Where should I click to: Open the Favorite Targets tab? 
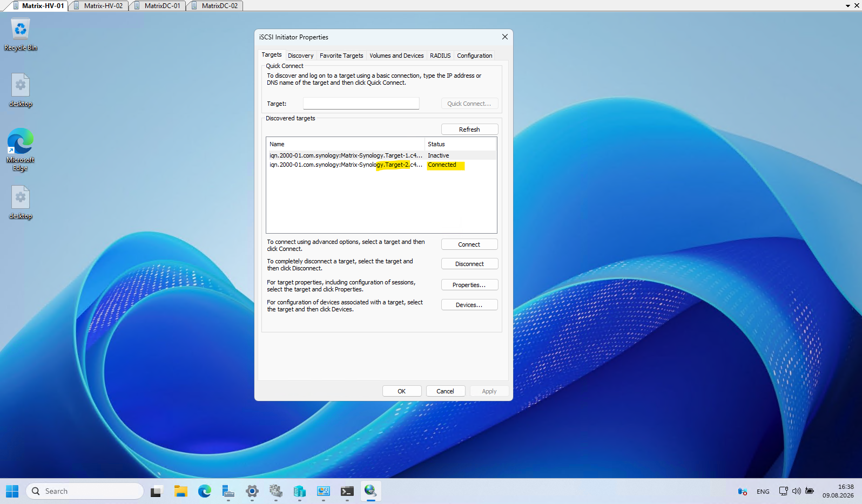click(x=341, y=56)
